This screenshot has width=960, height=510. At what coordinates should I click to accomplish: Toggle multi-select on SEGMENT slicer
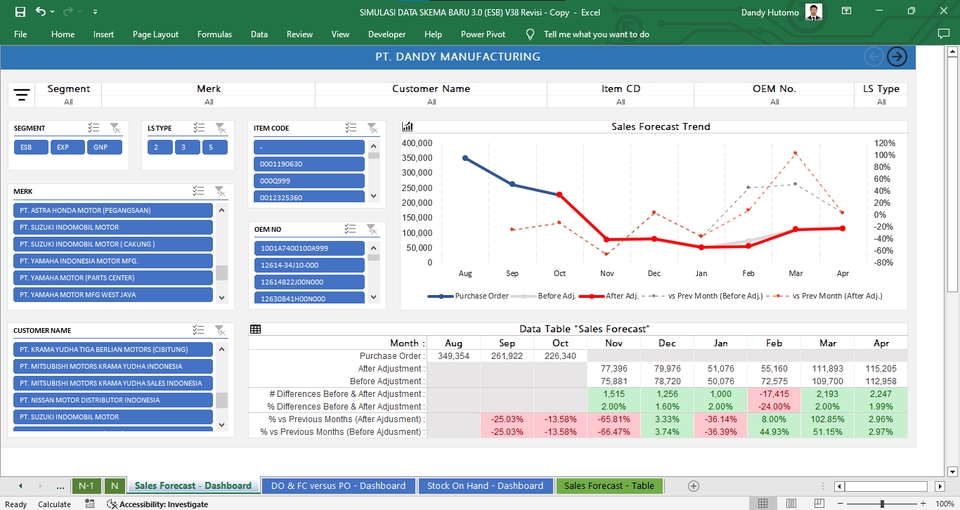tap(93, 127)
